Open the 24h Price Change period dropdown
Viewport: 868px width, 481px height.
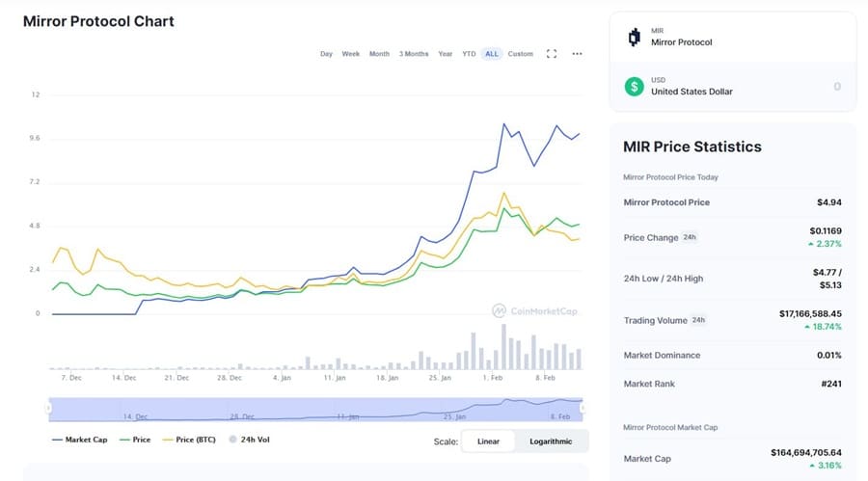691,237
